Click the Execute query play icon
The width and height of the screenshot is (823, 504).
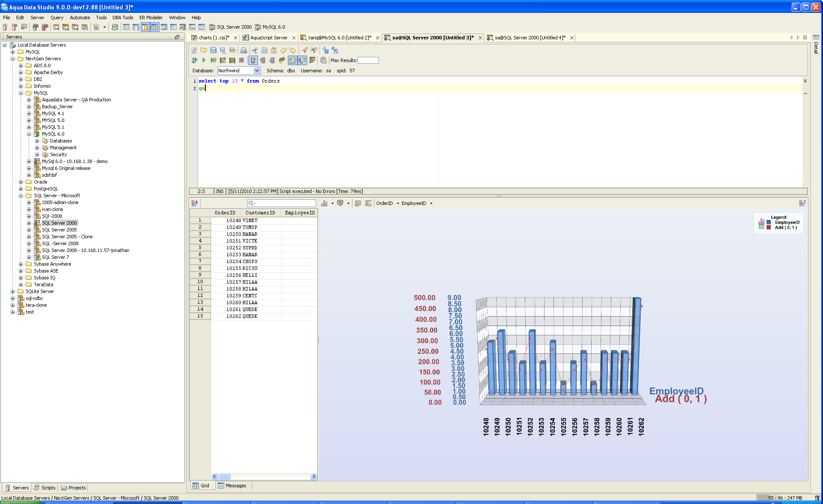tap(204, 60)
